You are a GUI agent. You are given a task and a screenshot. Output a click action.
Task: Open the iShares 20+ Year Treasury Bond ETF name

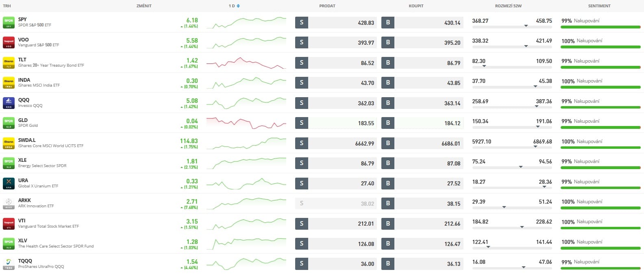[51, 65]
